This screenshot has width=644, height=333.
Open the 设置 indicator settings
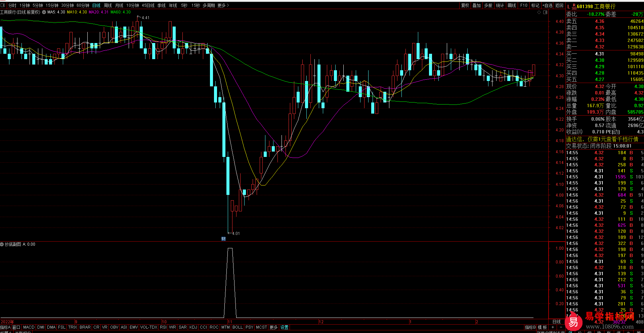(x=285, y=327)
